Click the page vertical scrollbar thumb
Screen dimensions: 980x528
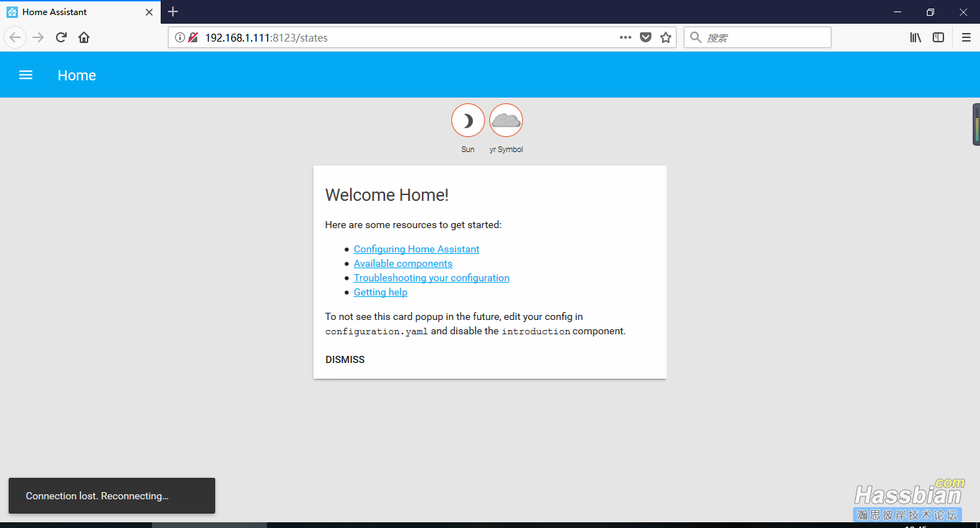[976, 124]
